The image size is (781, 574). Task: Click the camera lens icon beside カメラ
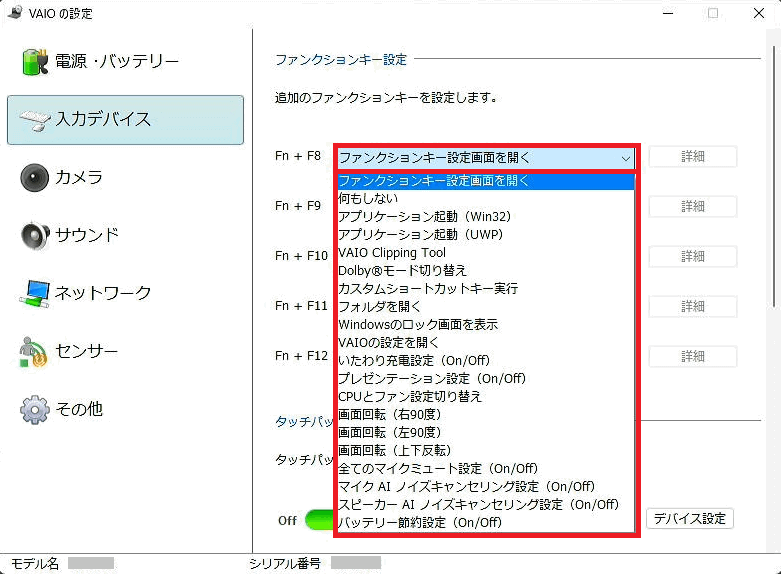(35, 177)
